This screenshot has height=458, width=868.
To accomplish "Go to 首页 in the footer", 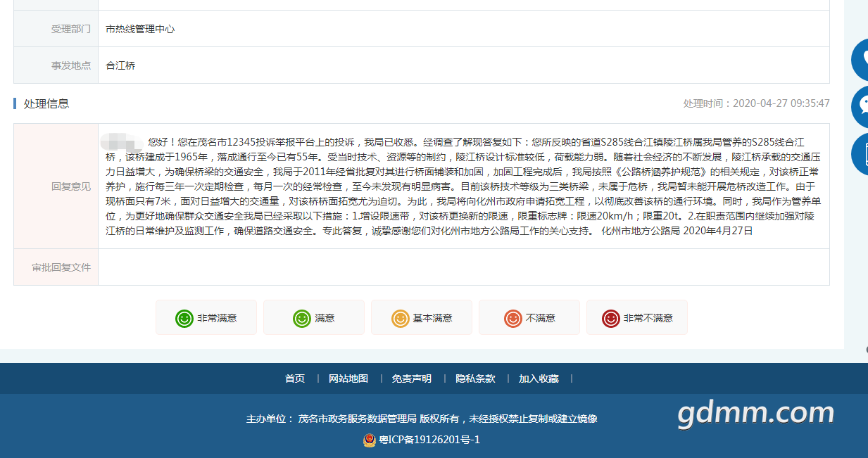I will pos(295,379).
